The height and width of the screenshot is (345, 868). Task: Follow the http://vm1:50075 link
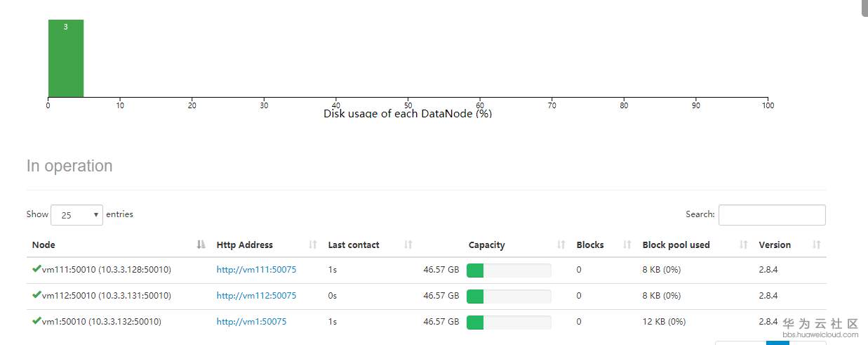(251, 322)
